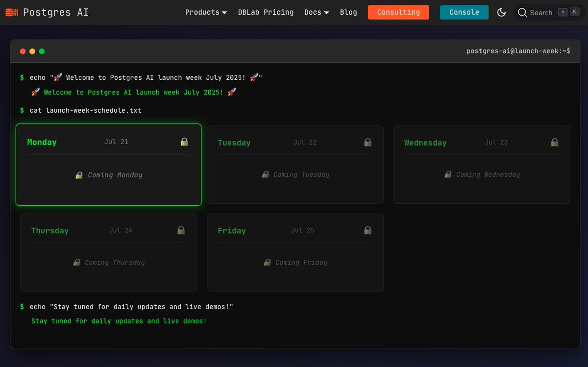Viewport: 588px width, 367px height.
Task: Select the Friday card title
Action: [232, 230]
